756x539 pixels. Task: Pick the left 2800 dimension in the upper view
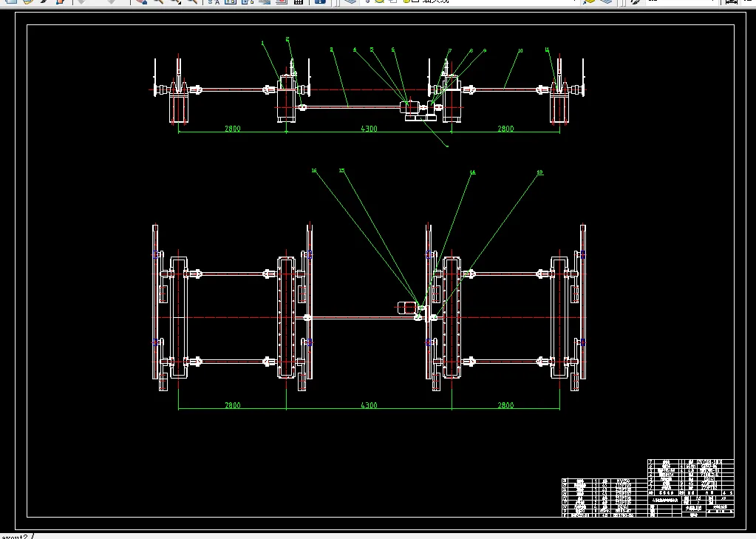(x=232, y=129)
